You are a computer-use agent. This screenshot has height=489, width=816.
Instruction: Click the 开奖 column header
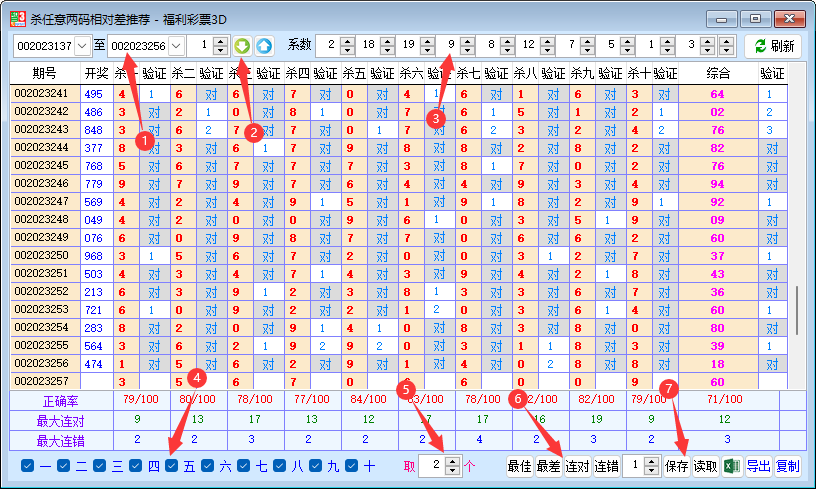pyautogui.click(x=95, y=73)
